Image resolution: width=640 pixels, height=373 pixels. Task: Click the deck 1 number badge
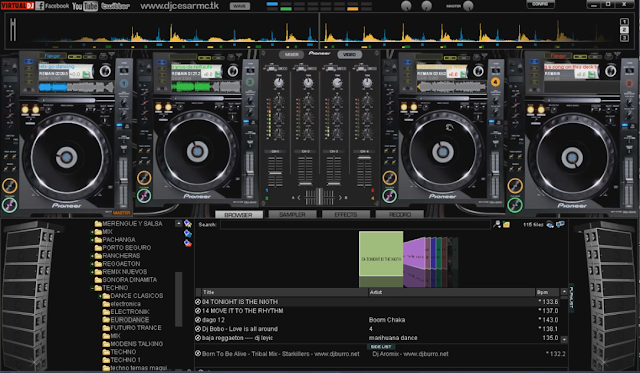[x=124, y=84]
